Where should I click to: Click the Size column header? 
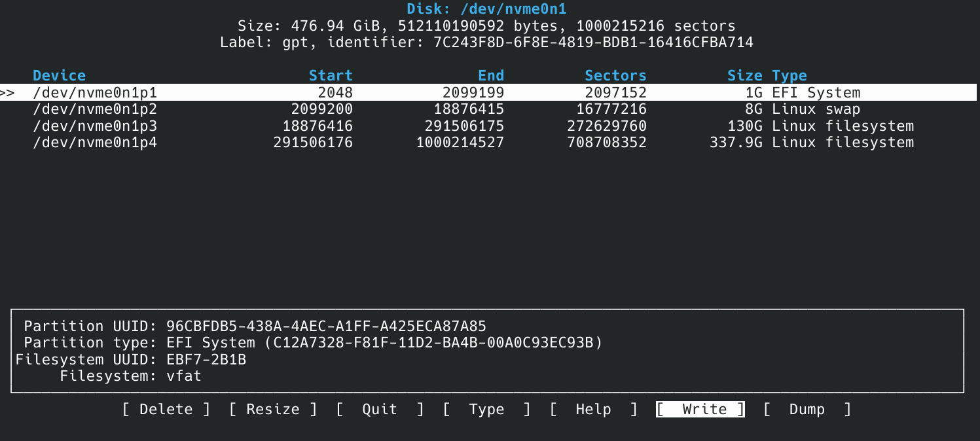click(745, 76)
